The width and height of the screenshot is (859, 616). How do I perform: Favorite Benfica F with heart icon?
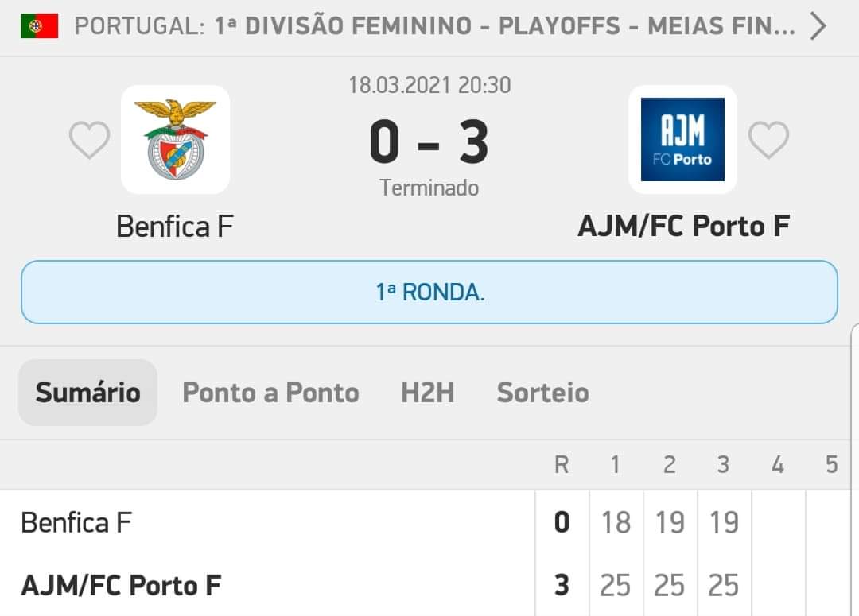click(x=89, y=140)
